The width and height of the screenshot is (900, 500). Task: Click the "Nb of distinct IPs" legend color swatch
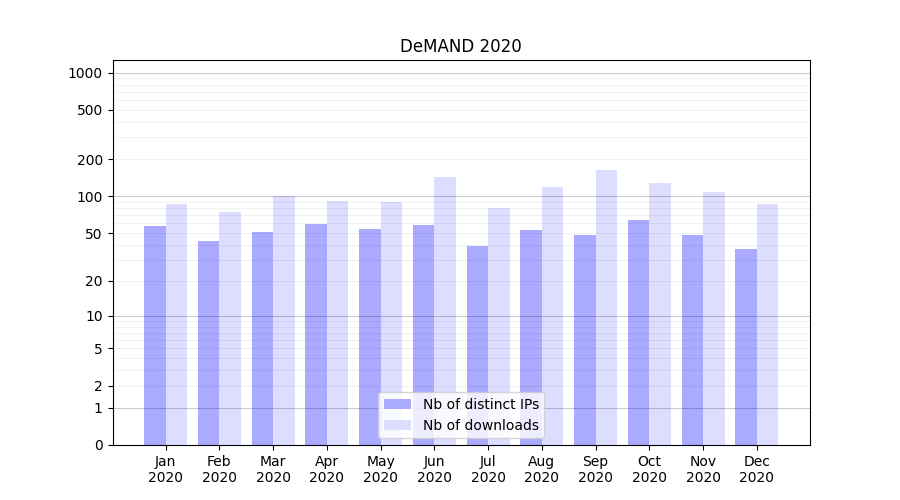(397, 404)
